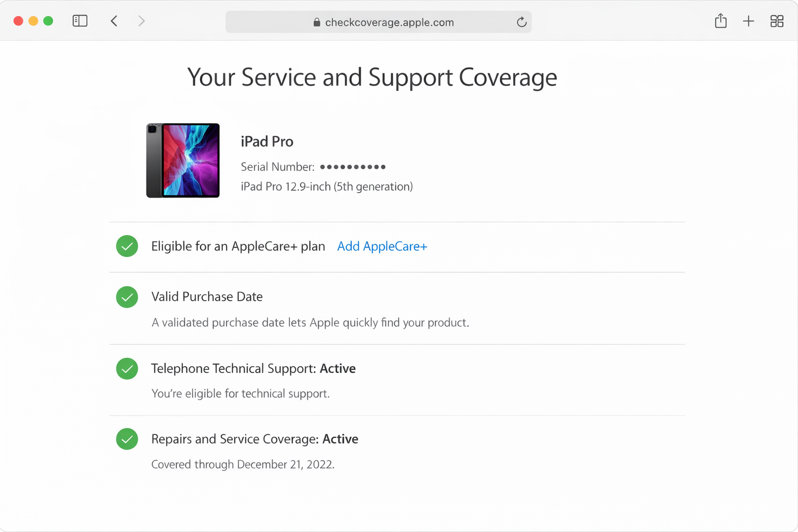The width and height of the screenshot is (798, 532).
Task: Open the tab overview grid
Action: pos(777,21)
